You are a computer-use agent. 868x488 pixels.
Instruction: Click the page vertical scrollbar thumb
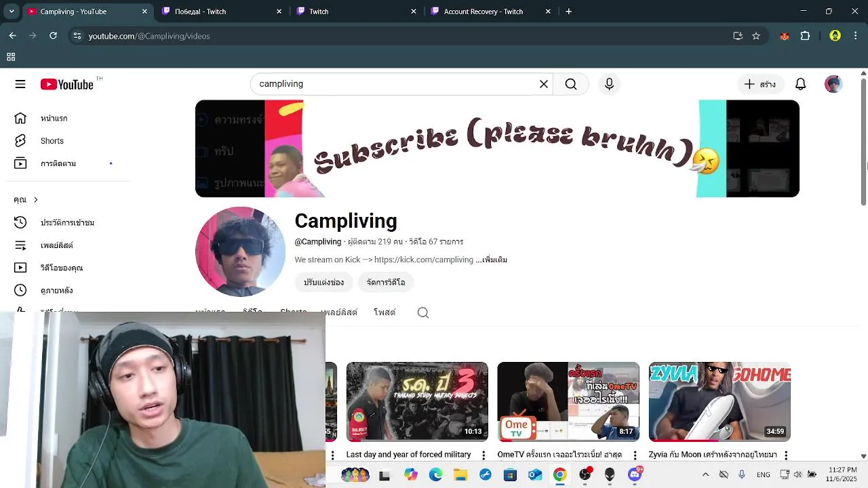[863, 140]
